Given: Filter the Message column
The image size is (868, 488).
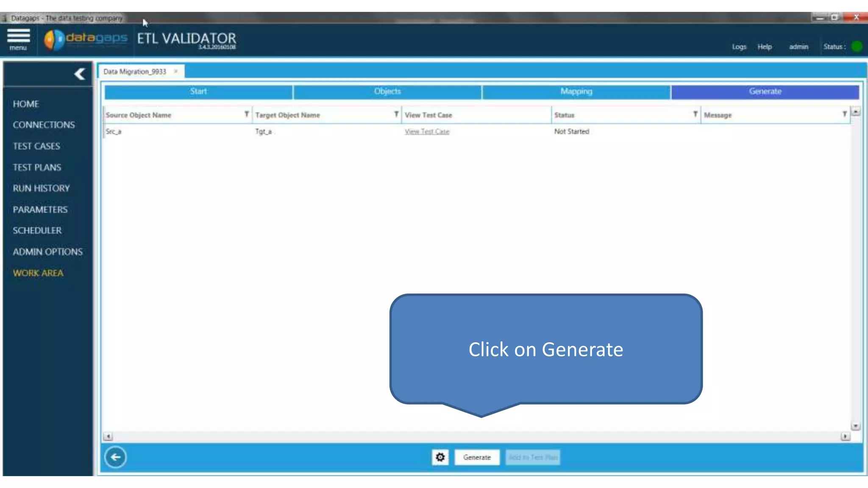Looking at the screenshot, I should 844,114.
